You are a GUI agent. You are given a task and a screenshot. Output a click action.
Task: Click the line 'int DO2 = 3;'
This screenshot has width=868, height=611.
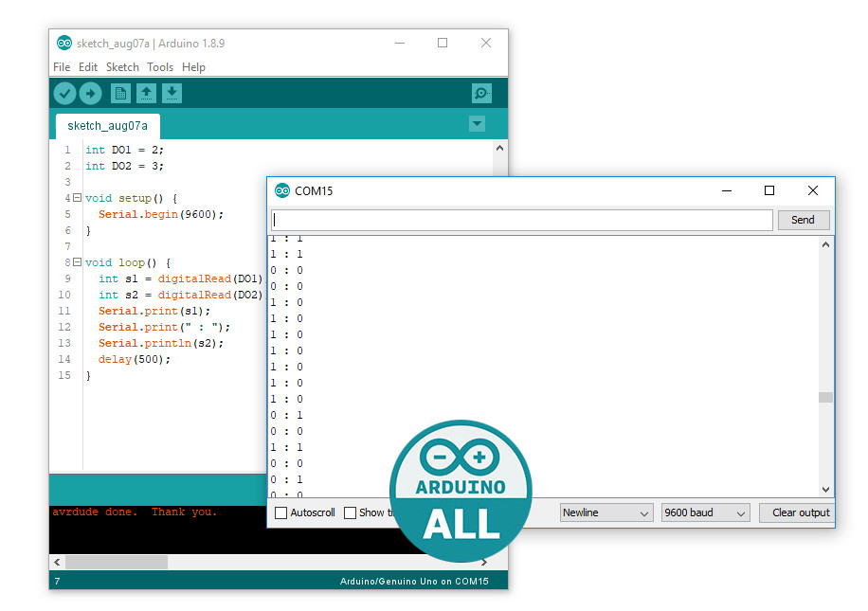pyautogui.click(x=124, y=166)
